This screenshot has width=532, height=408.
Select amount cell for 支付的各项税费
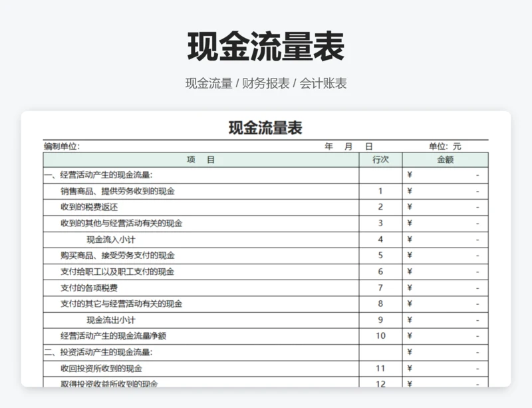tap(446, 288)
